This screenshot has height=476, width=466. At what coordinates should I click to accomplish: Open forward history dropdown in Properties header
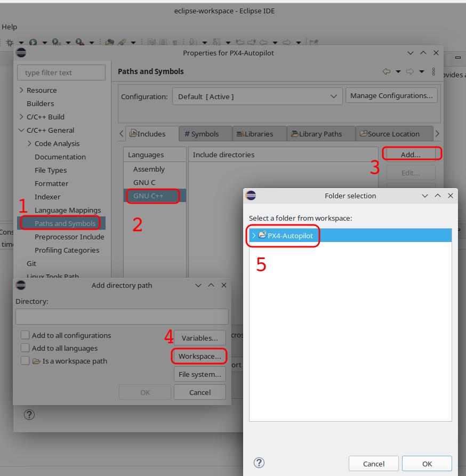422,71
